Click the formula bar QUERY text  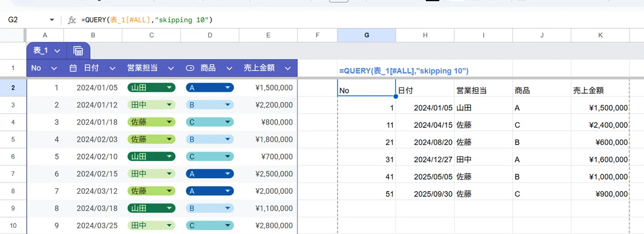tap(147, 20)
